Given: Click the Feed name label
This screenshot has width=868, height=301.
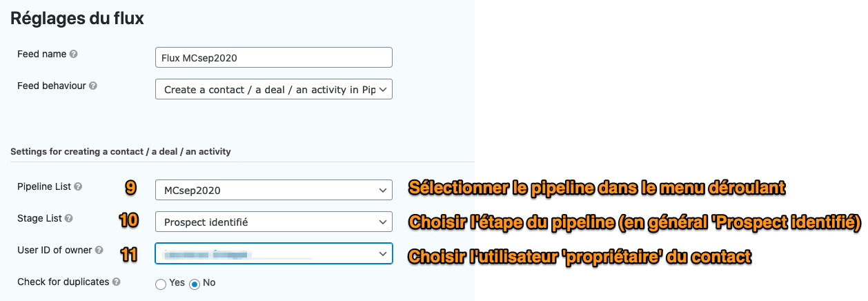Looking at the screenshot, I should pos(42,54).
